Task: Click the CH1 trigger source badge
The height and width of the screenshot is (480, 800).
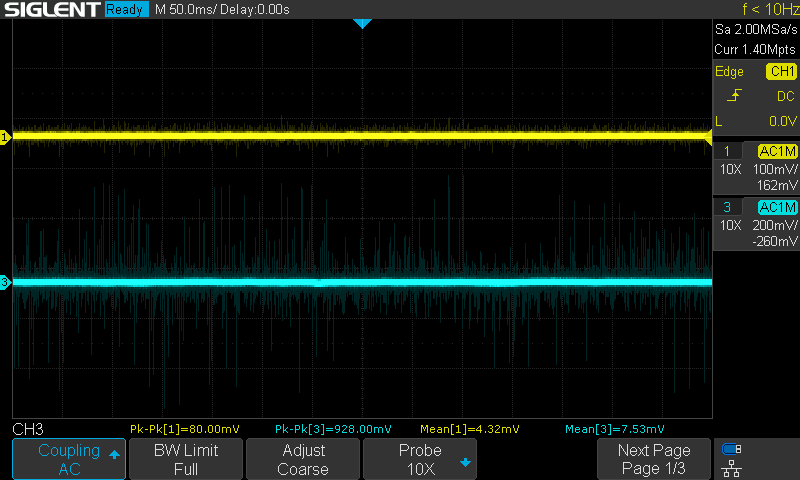Action: point(781,71)
